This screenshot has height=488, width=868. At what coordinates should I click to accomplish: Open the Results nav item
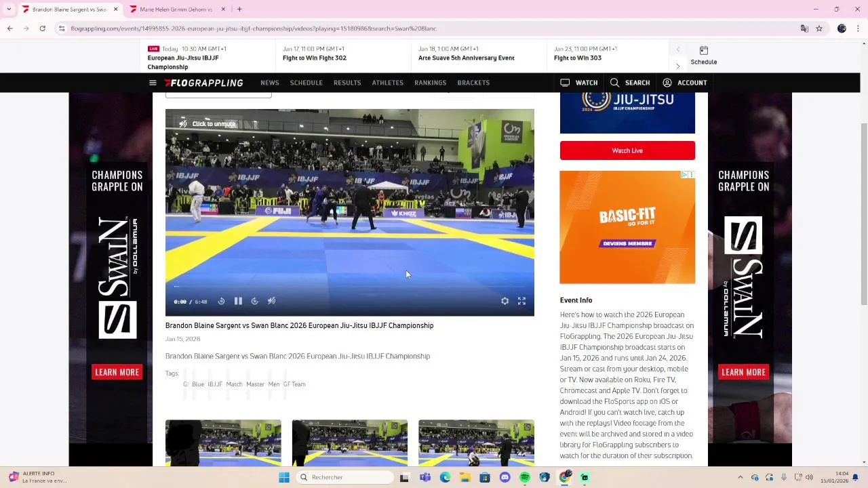pos(347,83)
